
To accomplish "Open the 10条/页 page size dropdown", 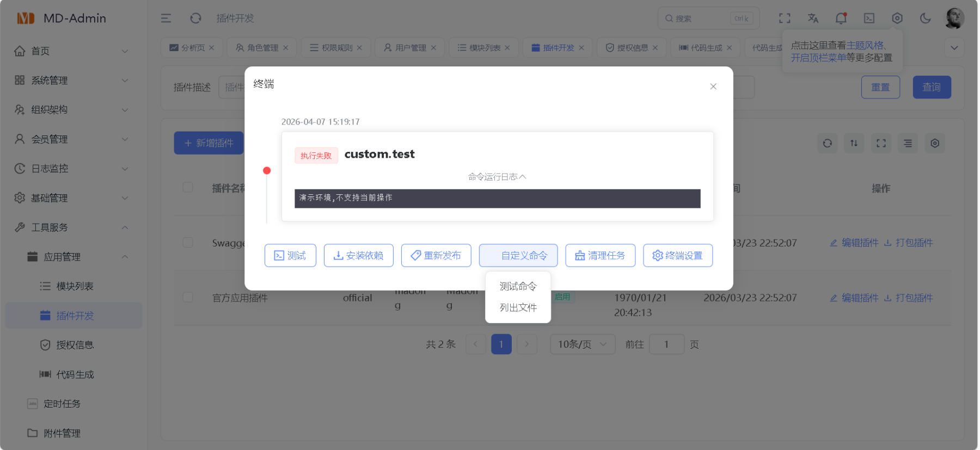I will coord(583,344).
